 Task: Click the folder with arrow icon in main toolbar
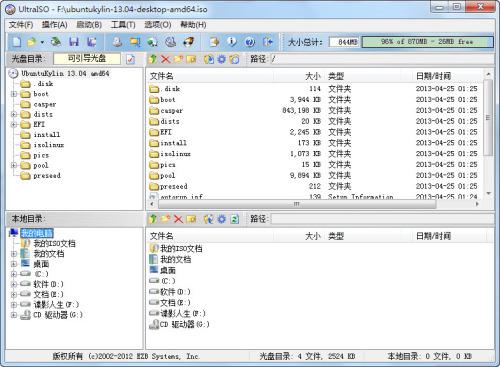[214, 42]
